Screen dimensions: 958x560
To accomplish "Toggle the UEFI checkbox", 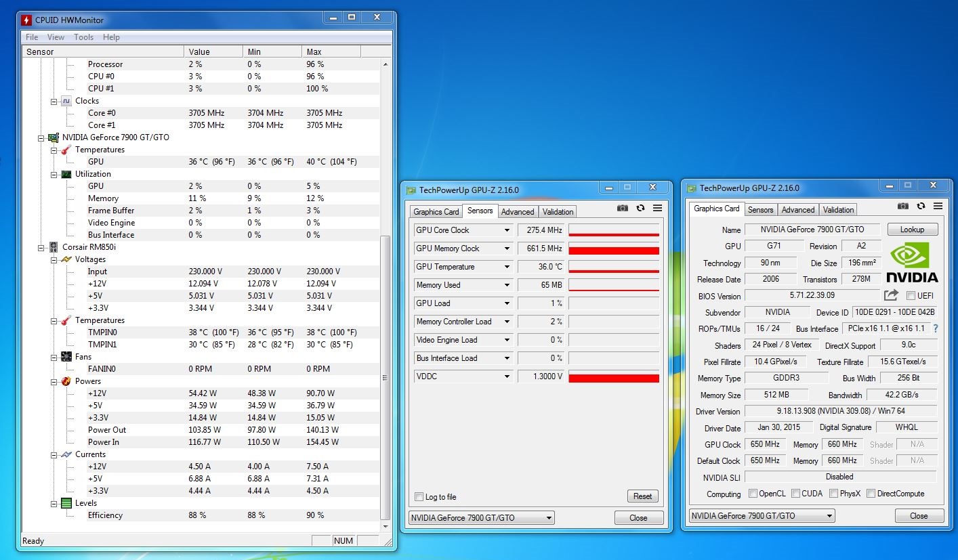I will click(911, 295).
